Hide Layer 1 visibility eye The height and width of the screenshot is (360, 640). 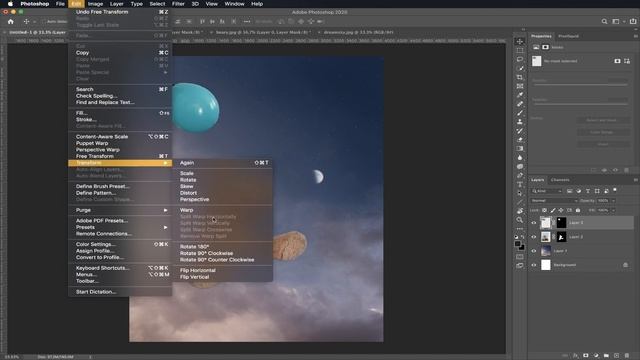[x=533, y=251]
